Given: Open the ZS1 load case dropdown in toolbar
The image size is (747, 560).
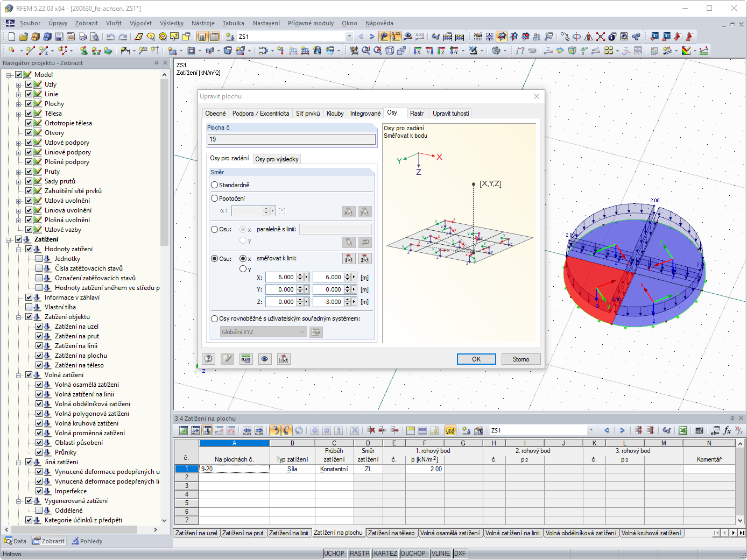Looking at the screenshot, I should click(x=349, y=37).
